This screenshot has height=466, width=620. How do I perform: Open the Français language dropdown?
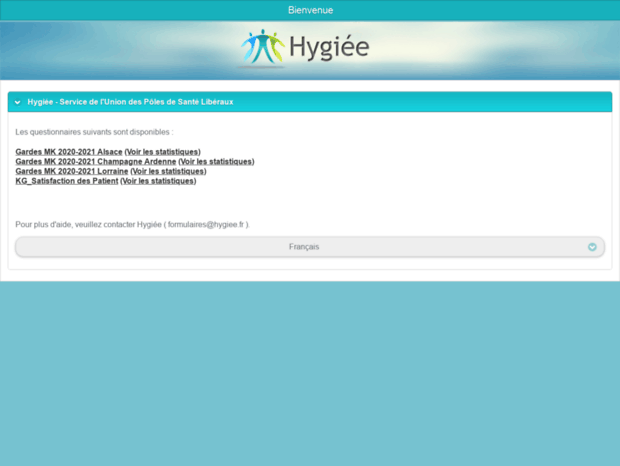click(310, 247)
